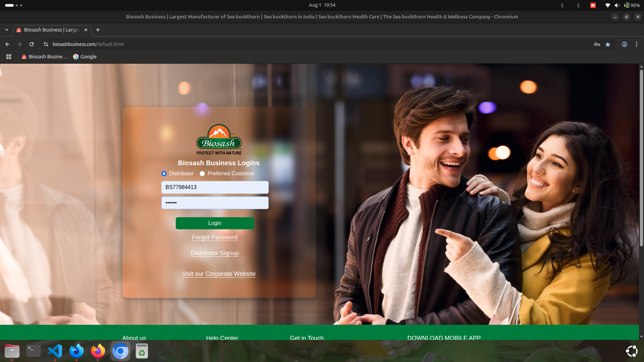This screenshot has height=362, width=644.
Task: Open Chromium three-dot menu
Action: click(x=636, y=44)
